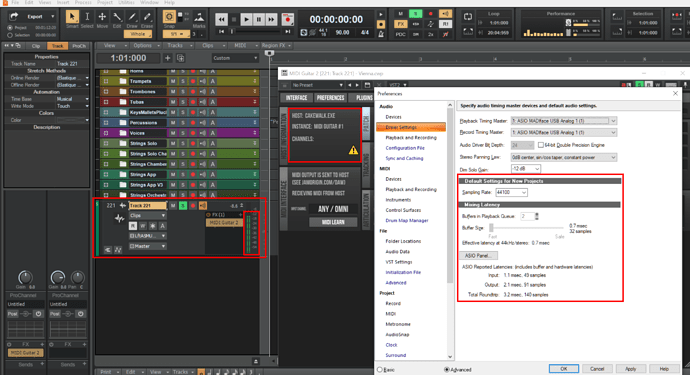Solo the Voices track
Viewport: 690px width, 375px height.
coord(183,133)
